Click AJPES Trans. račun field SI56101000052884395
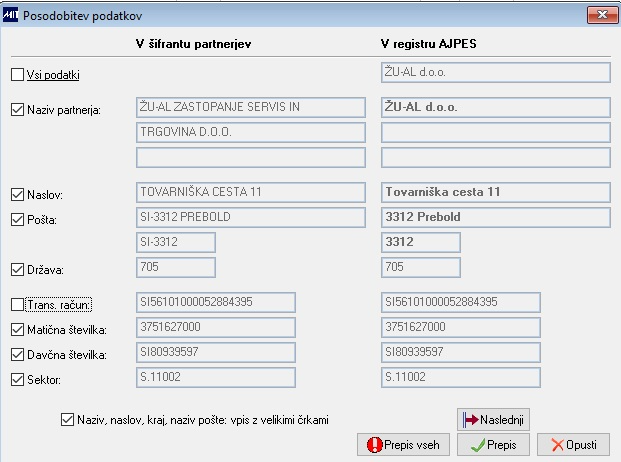The height and width of the screenshot is (462, 621). pos(461,302)
